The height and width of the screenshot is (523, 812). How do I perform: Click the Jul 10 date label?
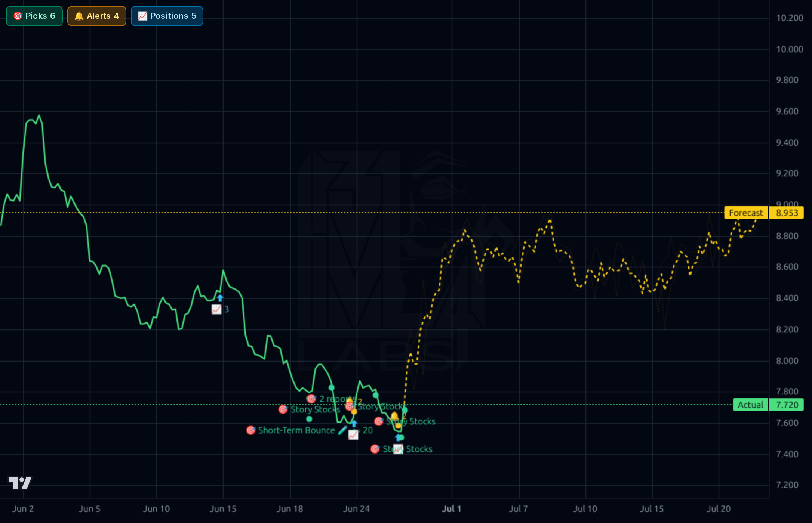pyautogui.click(x=585, y=509)
